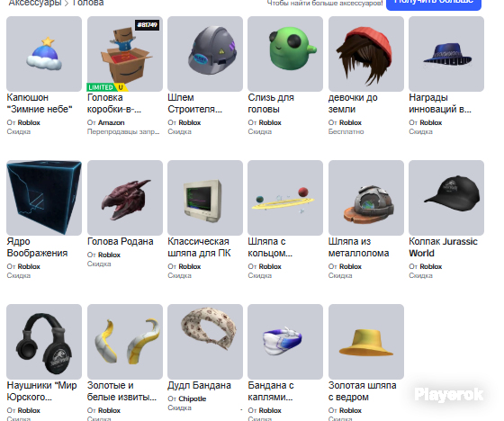Open the Капюшон "Зимние небе" item thumbnail
504x421 pixels.
pos(44,54)
